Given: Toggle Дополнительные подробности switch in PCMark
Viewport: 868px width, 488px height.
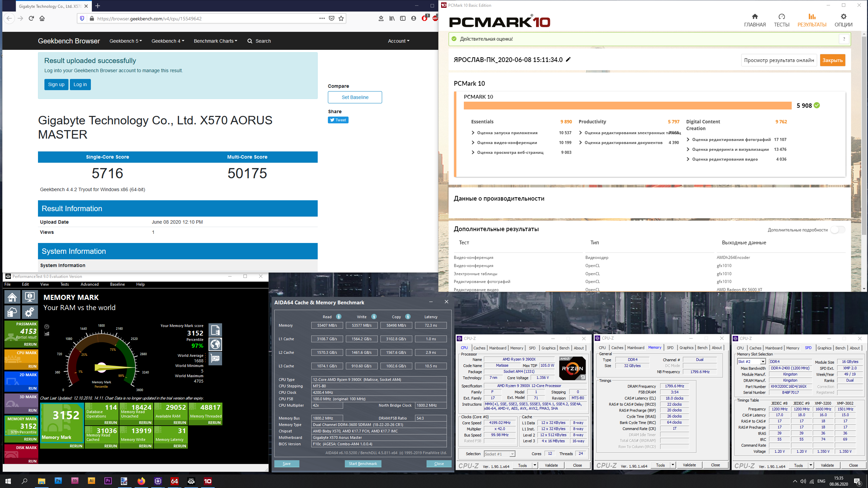Looking at the screenshot, I should pos(838,230).
